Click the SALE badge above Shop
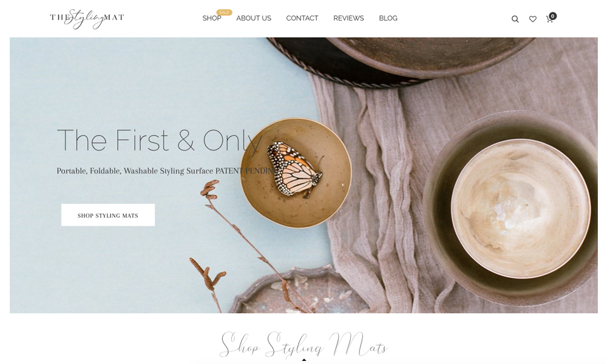Viewport: 607px width, 364px height. point(224,12)
